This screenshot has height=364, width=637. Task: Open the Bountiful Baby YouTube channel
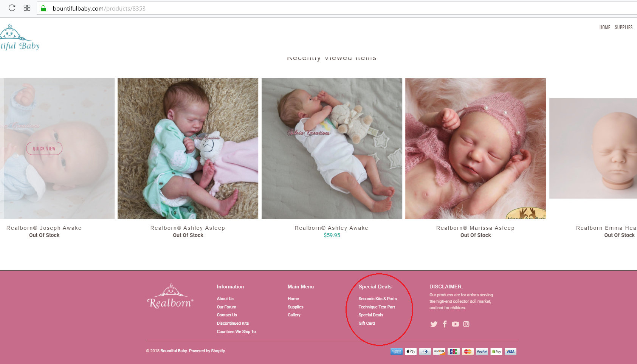click(455, 324)
